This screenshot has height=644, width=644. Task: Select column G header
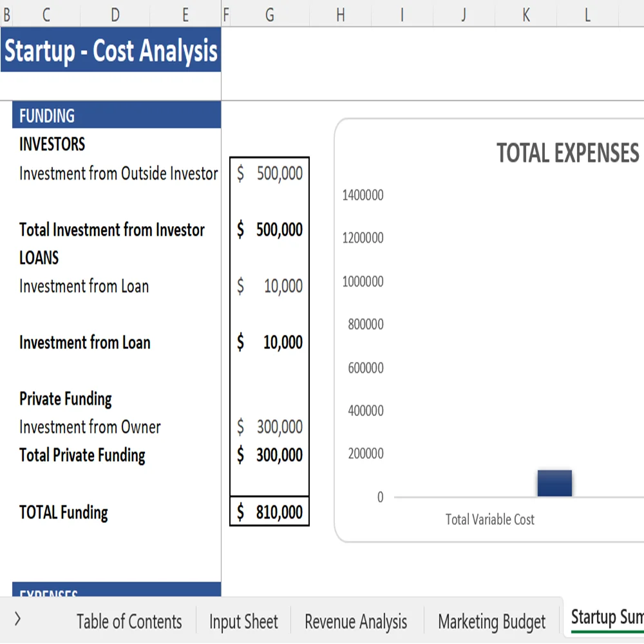[x=269, y=14]
